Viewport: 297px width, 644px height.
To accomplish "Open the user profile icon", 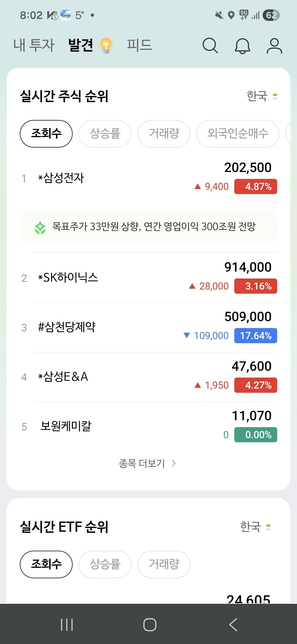I will click(274, 46).
